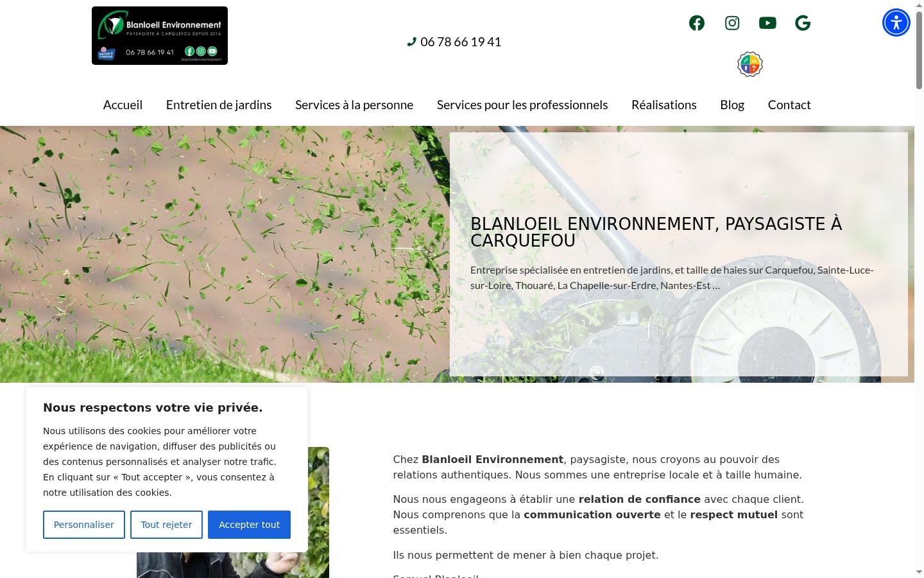Image resolution: width=924 pixels, height=578 pixels.
Task: Click the heading 'BLANLOEIL ENVIRONNEMENT, PAYSAGISTE À CARQUEFOU'
Action: tap(656, 232)
